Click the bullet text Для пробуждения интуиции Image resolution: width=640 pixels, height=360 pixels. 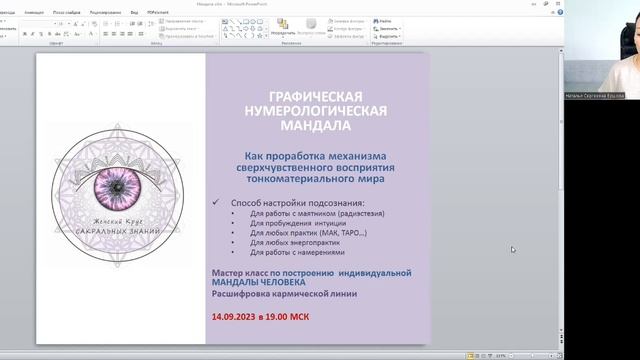click(x=298, y=223)
